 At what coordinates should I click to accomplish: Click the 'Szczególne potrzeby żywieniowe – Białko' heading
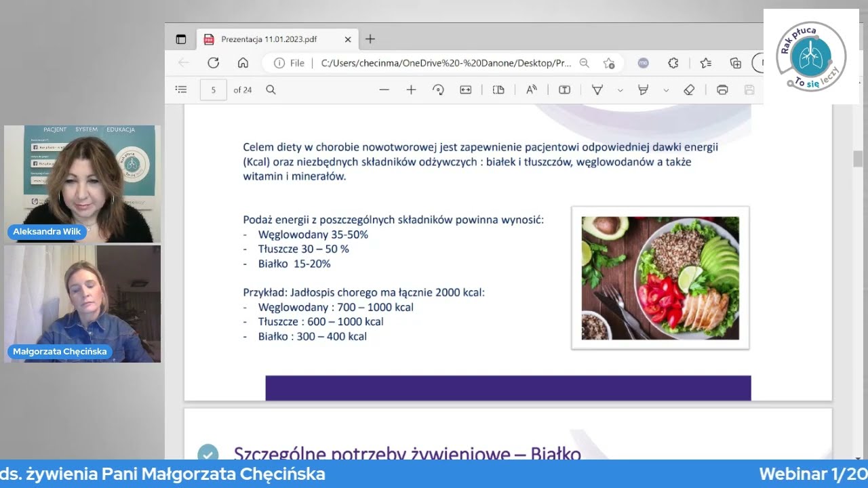tap(408, 453)
